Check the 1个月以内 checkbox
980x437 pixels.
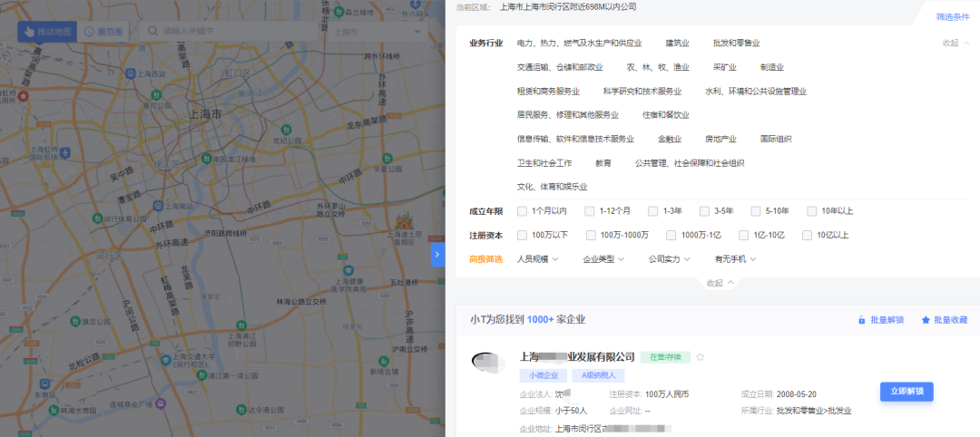click(522, 211)
